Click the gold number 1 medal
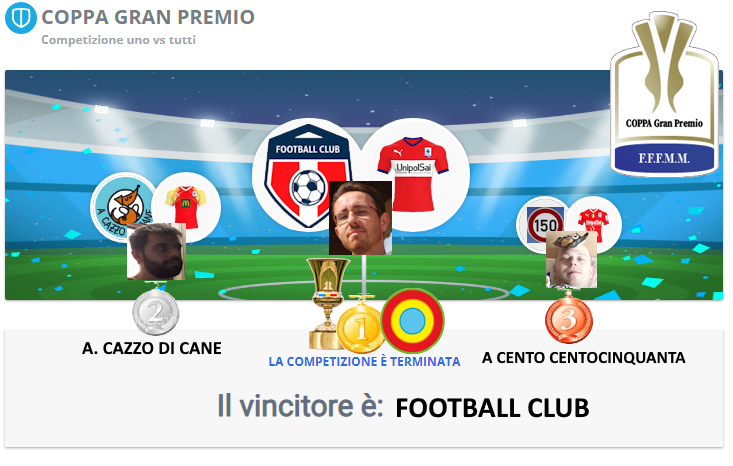Viewport: 733px width, 466px height. tap(360, 327)
